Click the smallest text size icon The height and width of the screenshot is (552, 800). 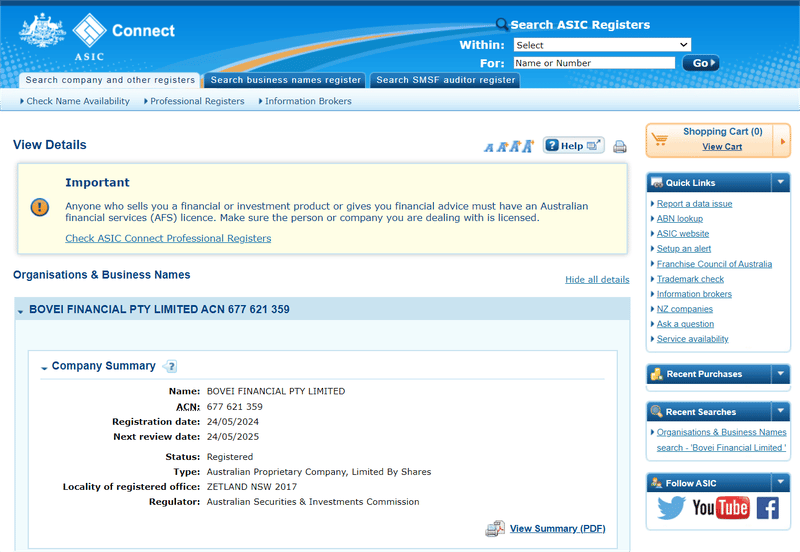pyautogui.click(x=489, y=147)
